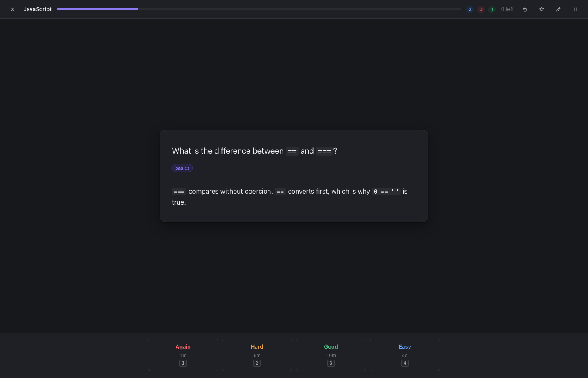
Task: Click the green review counter 1
Action: pyautogui.click(x=492, y=9)
